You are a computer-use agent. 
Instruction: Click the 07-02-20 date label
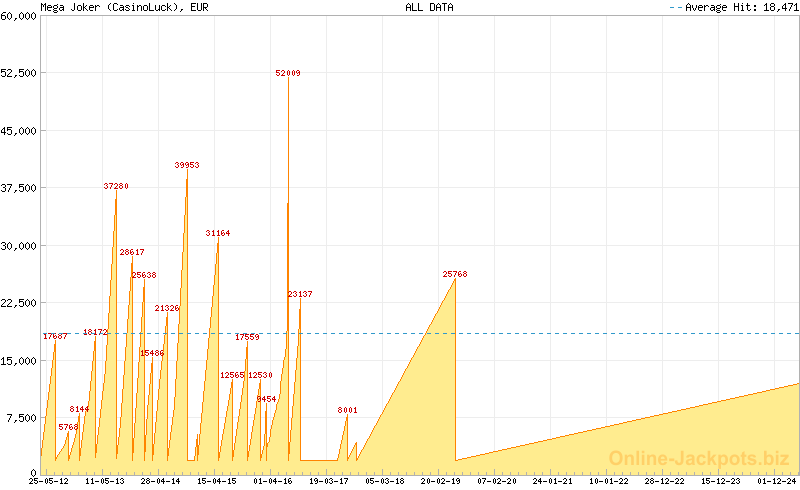click(x=497, y=481)
